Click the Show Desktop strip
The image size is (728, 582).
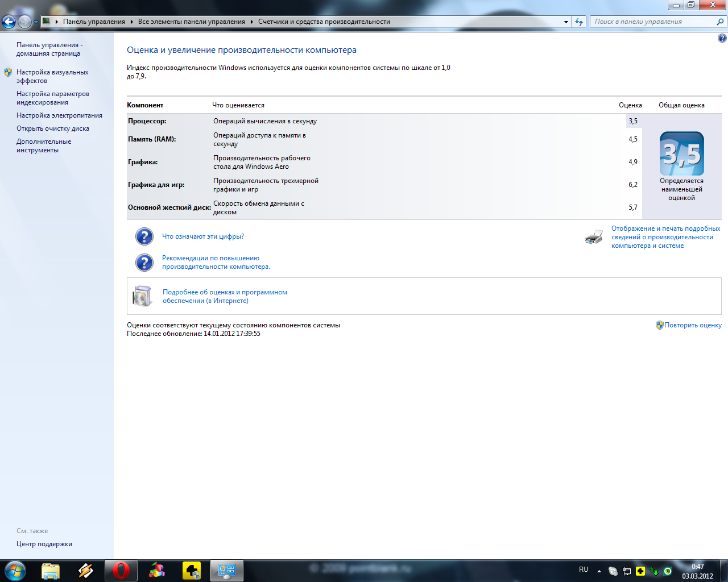[723, 571]
